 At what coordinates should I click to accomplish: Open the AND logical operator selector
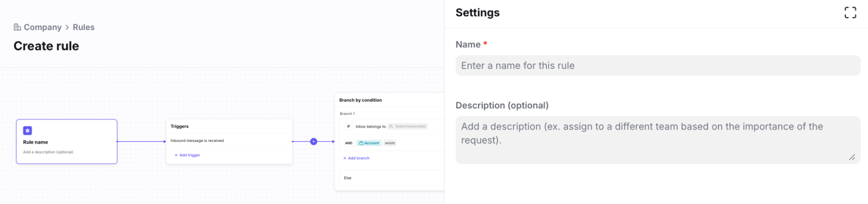coord(349,143)
